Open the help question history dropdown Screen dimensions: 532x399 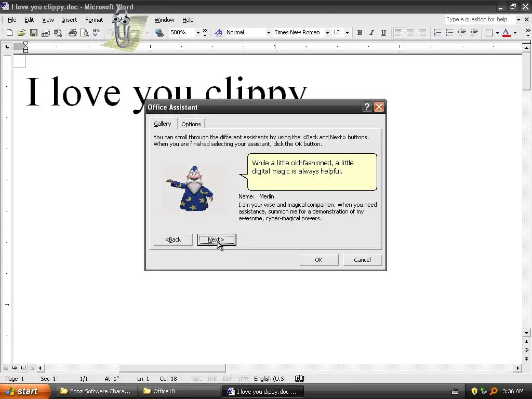pyautogui.click(x=518, y=20)
